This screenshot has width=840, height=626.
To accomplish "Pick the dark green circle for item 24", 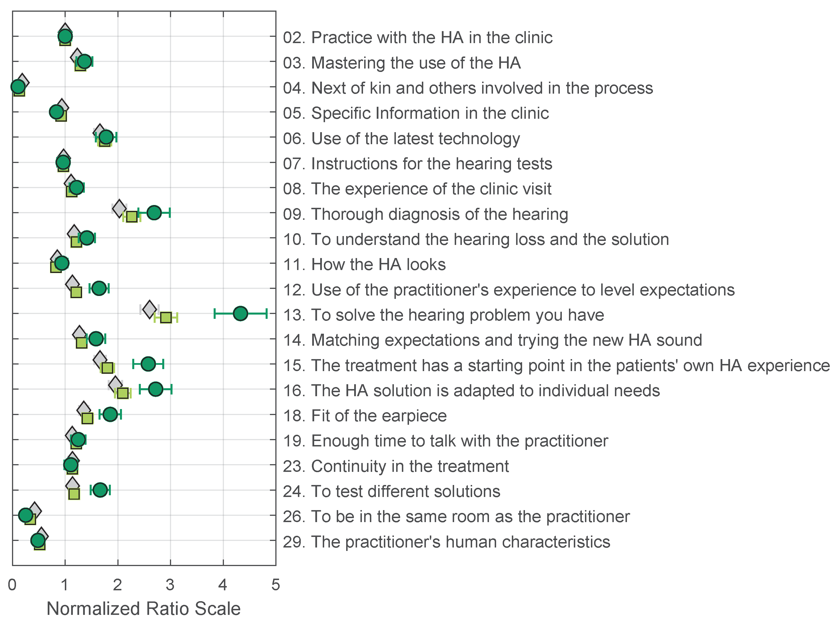I will point(100,490).
